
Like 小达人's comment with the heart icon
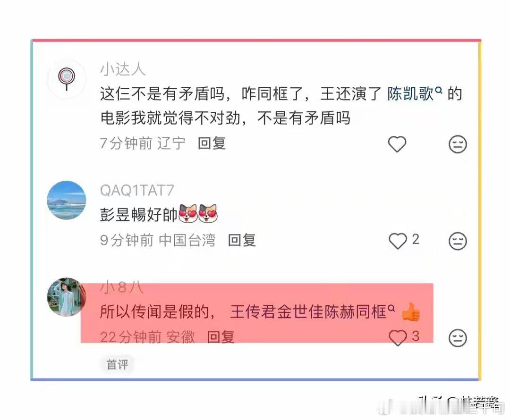pyautogui.click(x=397, y=143)
